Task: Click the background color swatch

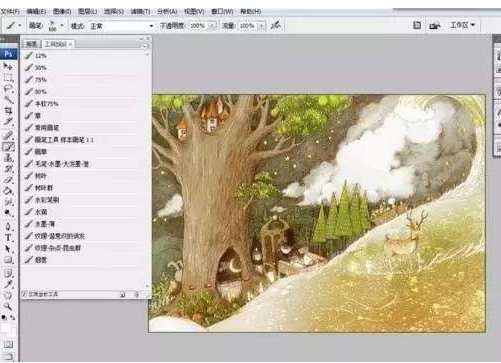Action: [x=12, y=332]
